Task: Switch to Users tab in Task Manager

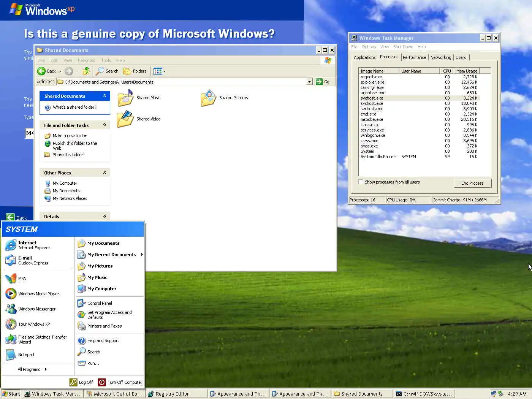Action: click(x=461, y=57)
